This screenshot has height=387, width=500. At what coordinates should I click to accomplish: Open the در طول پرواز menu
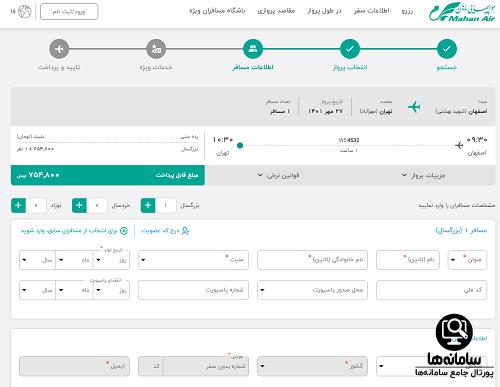click(324, 11)
